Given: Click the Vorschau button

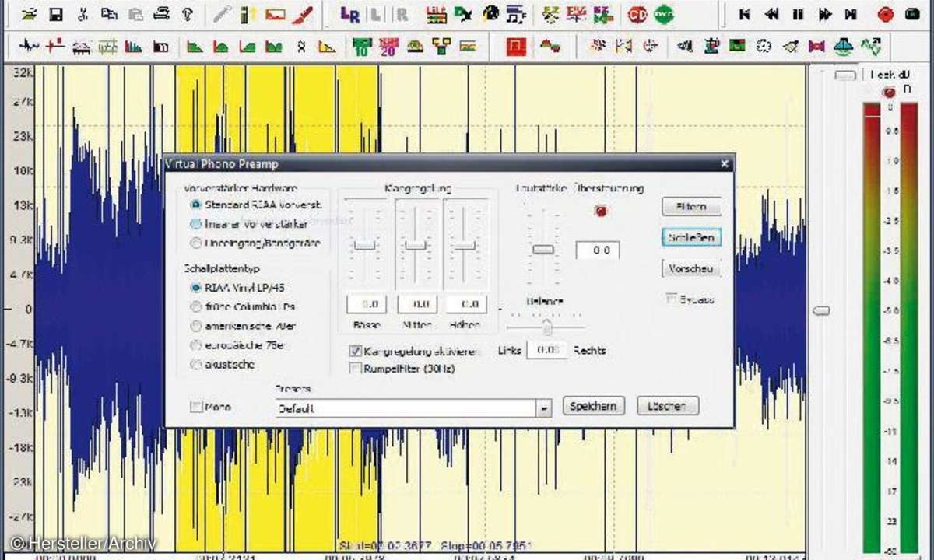Looking at the screenshot, I should pyautogui.click(x=691, y=269).
